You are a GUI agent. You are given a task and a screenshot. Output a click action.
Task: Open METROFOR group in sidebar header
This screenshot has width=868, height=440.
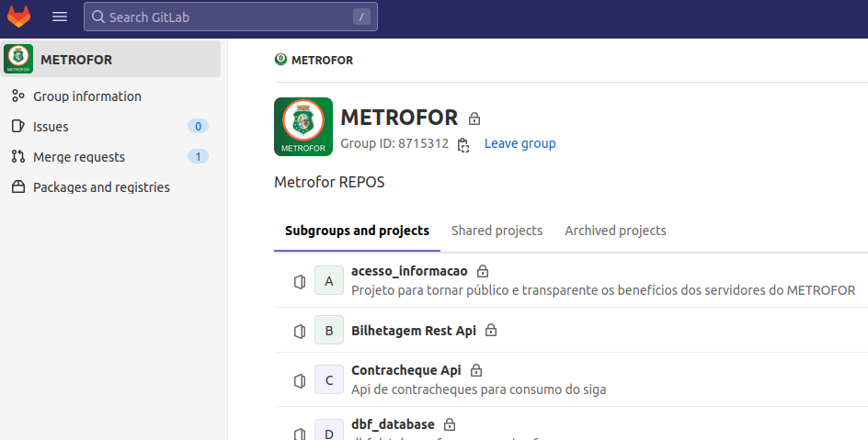[110, 59]
